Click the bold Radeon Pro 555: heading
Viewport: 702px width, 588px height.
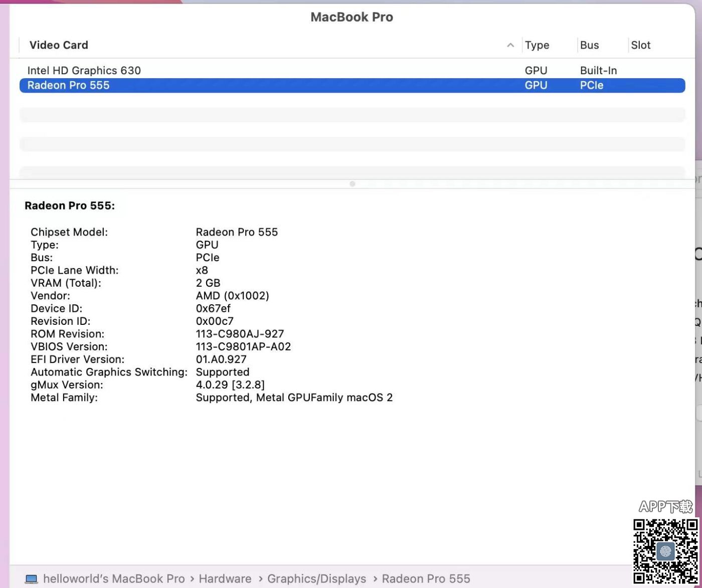(x=70, y=206)
